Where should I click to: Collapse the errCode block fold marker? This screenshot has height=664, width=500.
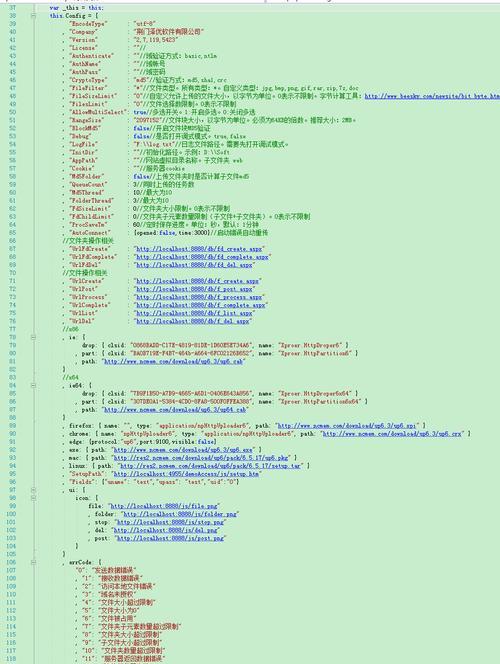pos(33,562)
